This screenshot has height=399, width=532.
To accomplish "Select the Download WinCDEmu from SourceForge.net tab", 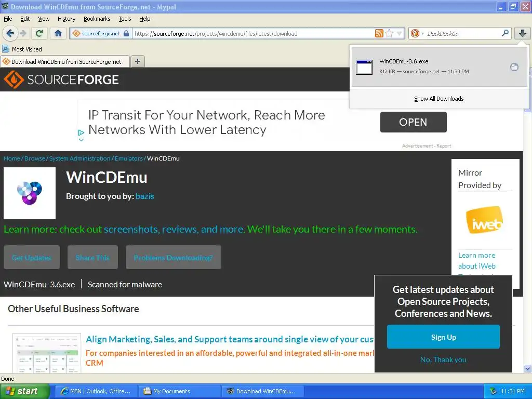I will coord(65,61).
